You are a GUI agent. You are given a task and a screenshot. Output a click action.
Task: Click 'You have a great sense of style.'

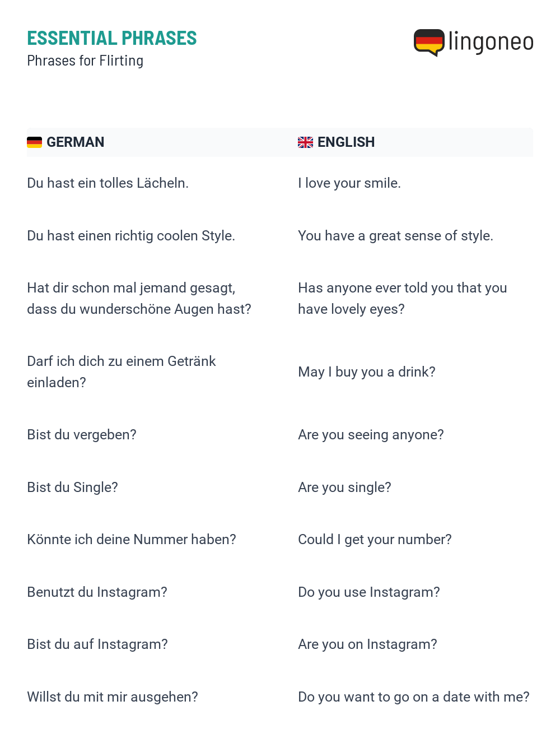point(396,236)
